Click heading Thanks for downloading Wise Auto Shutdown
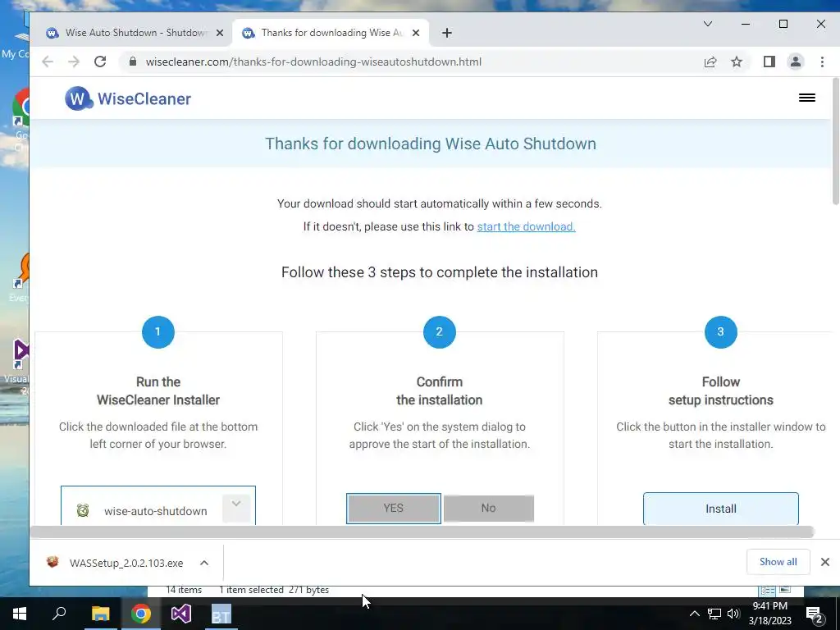The height and width of the screenshot is (630, 840). point(431,144)
